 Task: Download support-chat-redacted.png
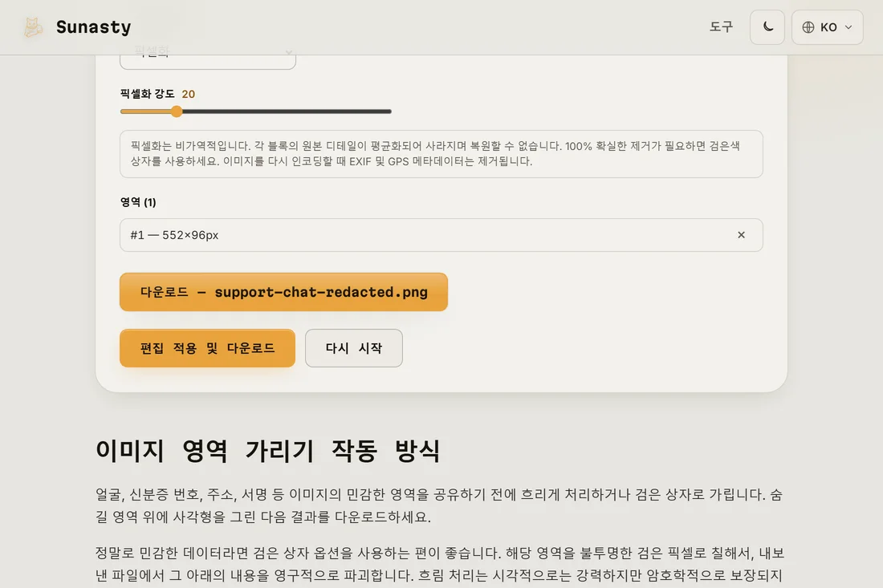[283, 292]
